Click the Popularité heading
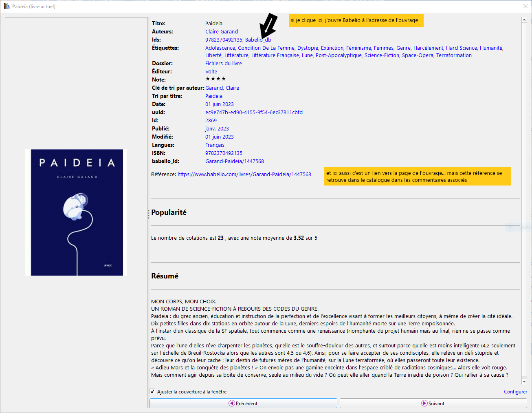 (x=169, y=212)
